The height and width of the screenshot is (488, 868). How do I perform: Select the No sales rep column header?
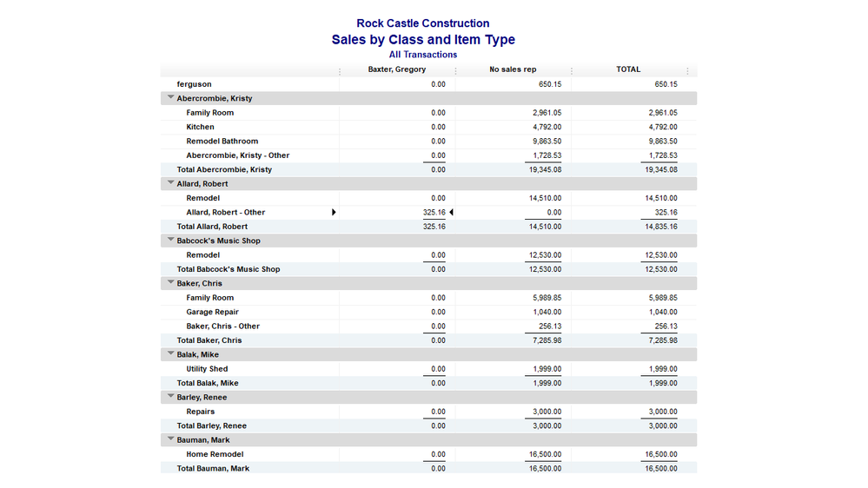click(x=513, y=69)
